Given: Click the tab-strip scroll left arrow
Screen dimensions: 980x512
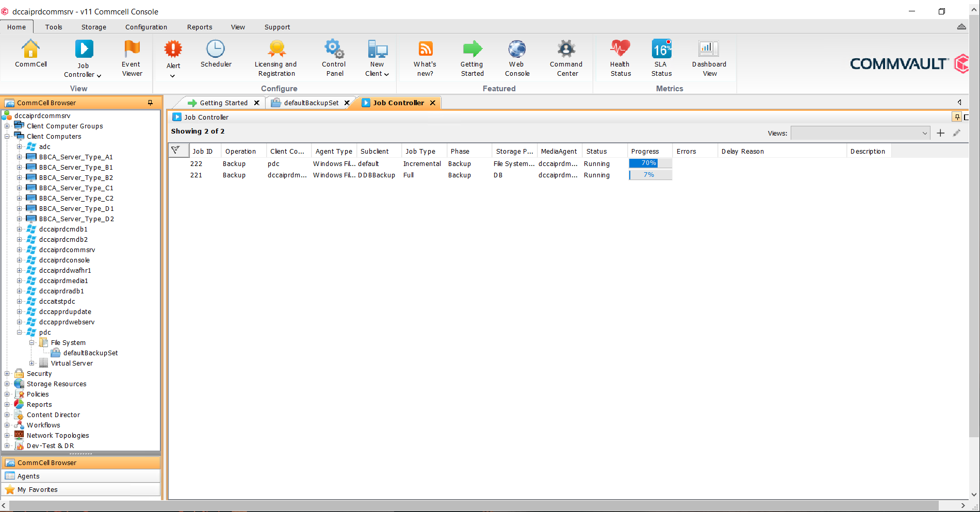Looking at the screenshot, I should (x=959, y=102).
